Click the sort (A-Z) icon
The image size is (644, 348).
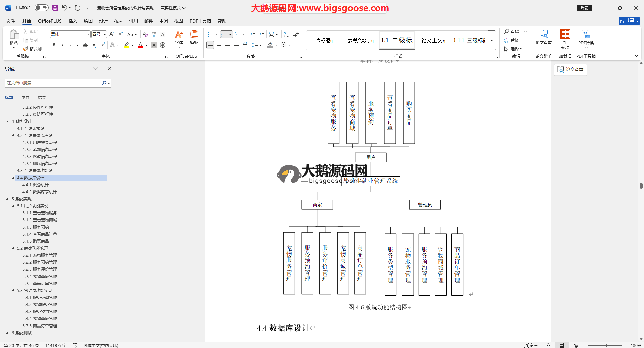[x=286, y=34]
